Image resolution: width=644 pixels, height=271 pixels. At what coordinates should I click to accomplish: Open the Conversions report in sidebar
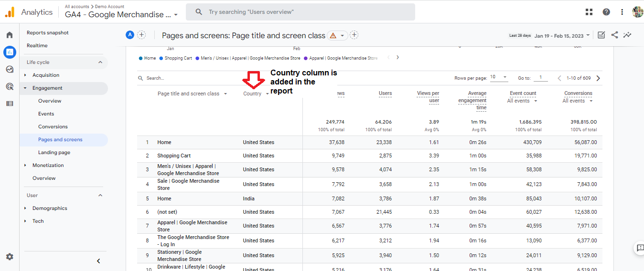pos(53,126)
